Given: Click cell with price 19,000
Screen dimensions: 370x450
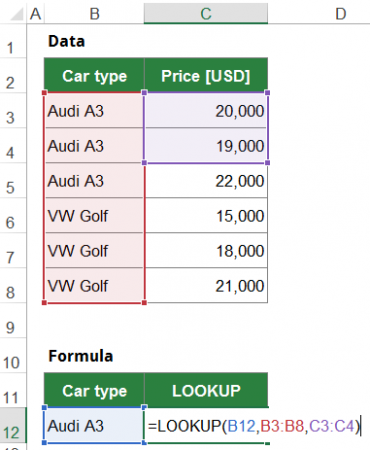Looking at the screenshot, I should click(206, 146).
